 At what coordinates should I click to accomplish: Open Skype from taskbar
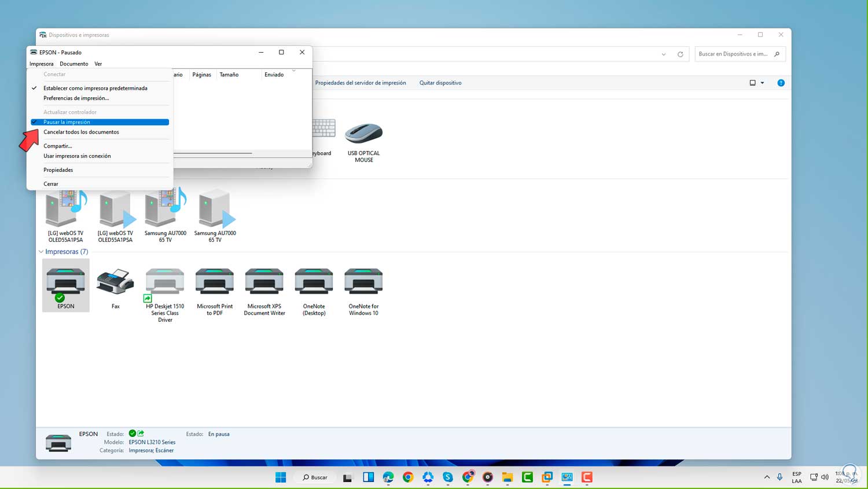tap(448, 477)
